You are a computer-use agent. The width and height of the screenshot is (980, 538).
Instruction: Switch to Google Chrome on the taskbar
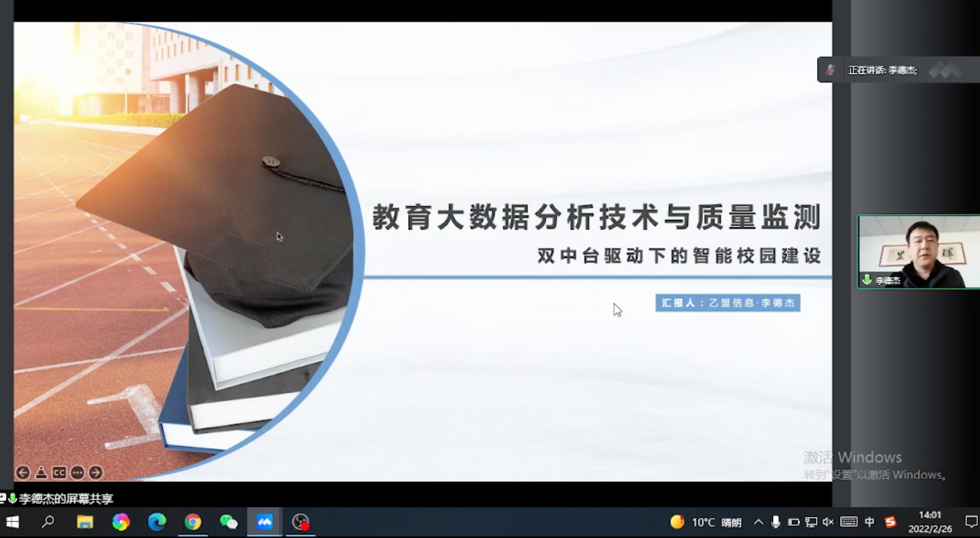point(193,523)
